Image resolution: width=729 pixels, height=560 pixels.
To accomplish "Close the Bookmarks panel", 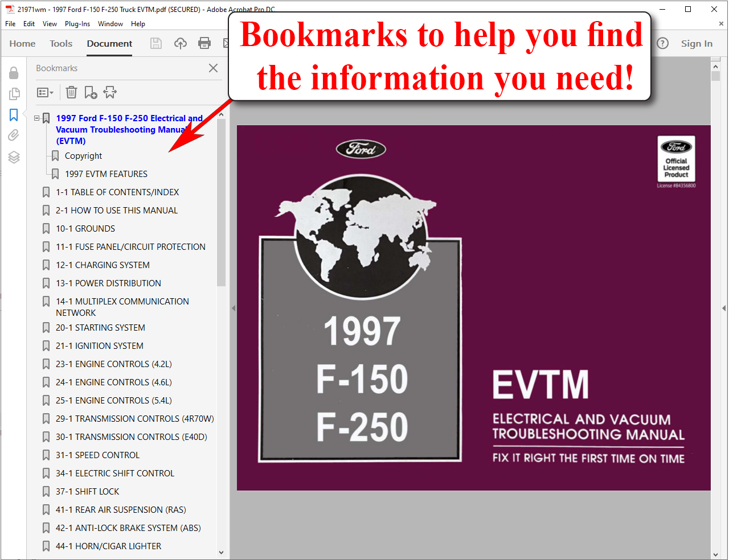I will [213, 68].
